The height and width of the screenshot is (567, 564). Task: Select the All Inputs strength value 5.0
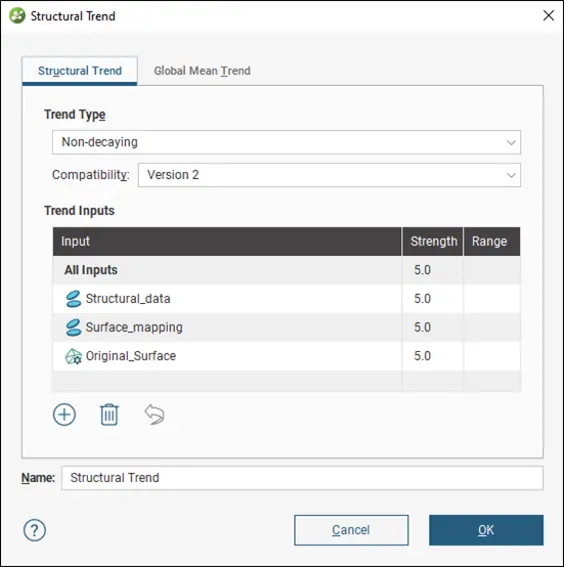tap(422, 270)
